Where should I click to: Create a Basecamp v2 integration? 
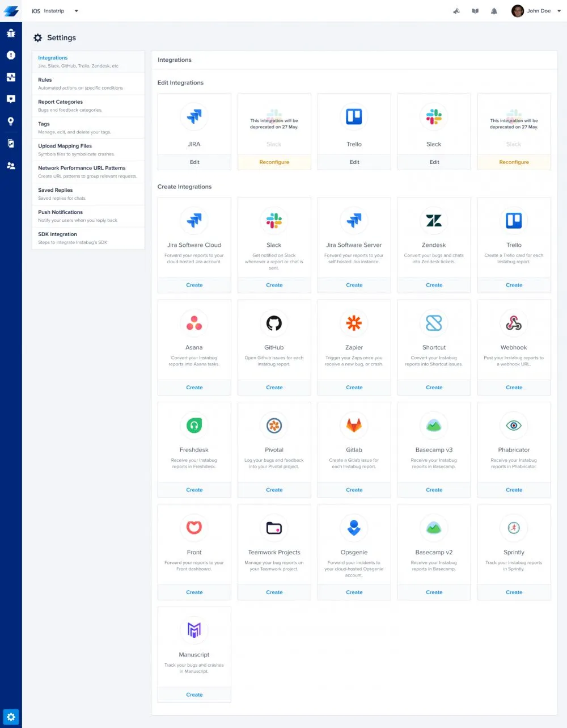pos(434,592)
